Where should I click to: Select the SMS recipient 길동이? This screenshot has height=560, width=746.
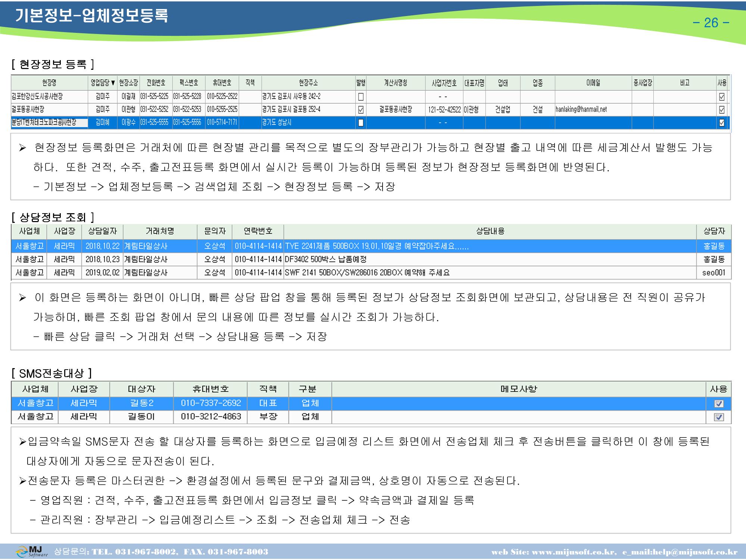click(x=141, y=417)
